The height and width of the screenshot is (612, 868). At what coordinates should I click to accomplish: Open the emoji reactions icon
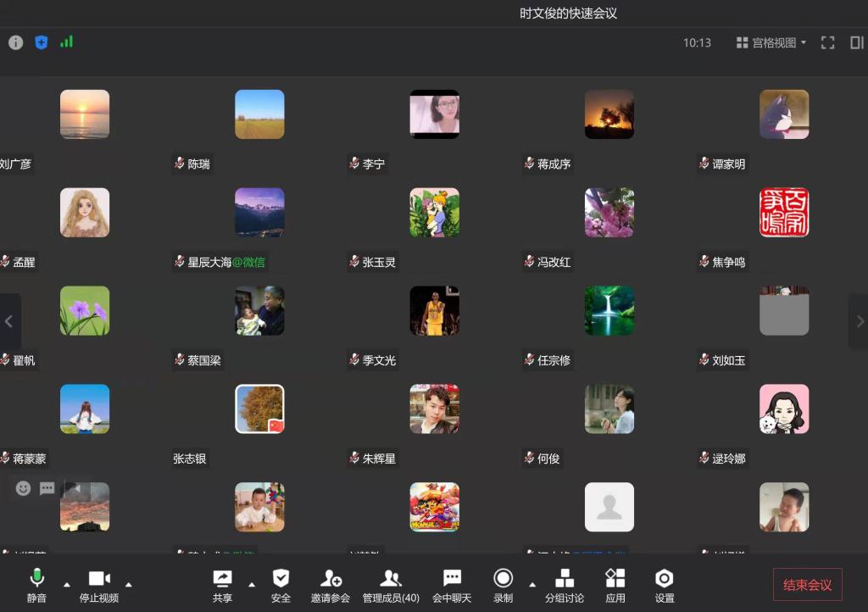point(23,488)
